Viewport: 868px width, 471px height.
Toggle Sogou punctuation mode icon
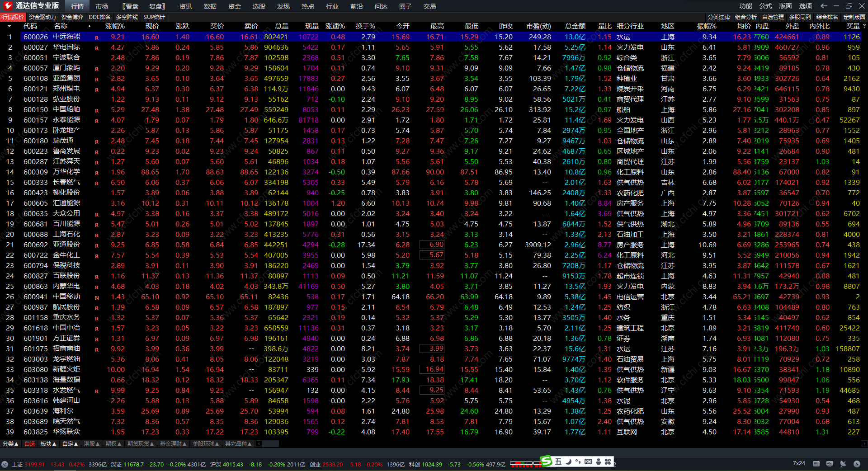(578, 462)
